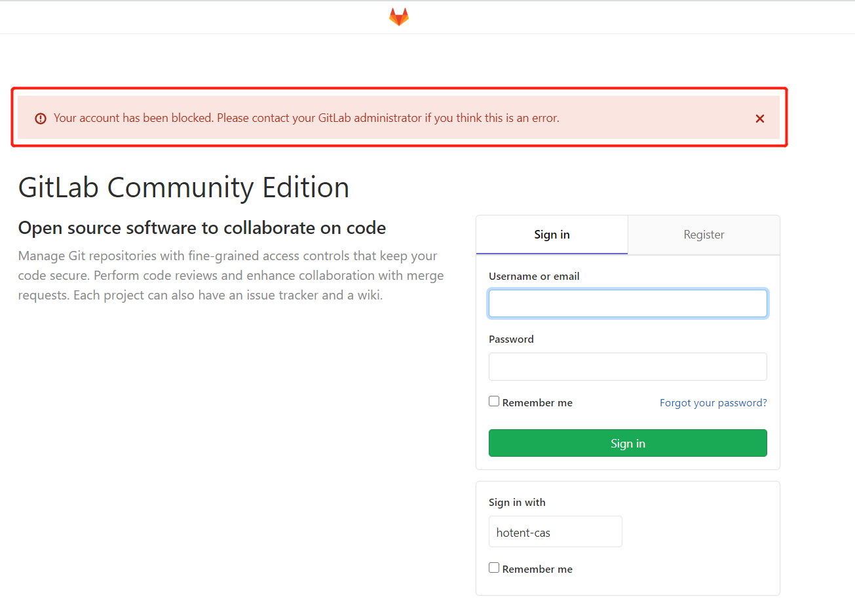Switch to the Sign in tab

pyautogui.click(x=552, y=235)
